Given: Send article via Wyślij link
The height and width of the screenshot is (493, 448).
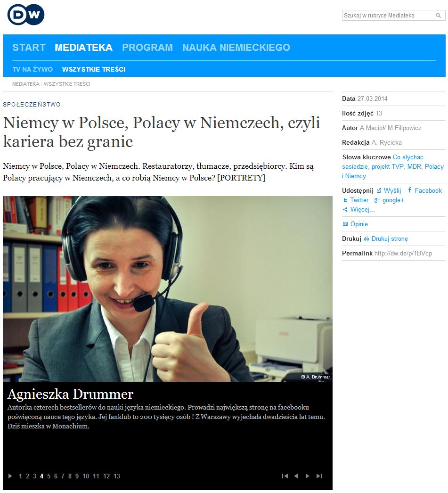Looking at the screenshot, I should tap(389, 190).
